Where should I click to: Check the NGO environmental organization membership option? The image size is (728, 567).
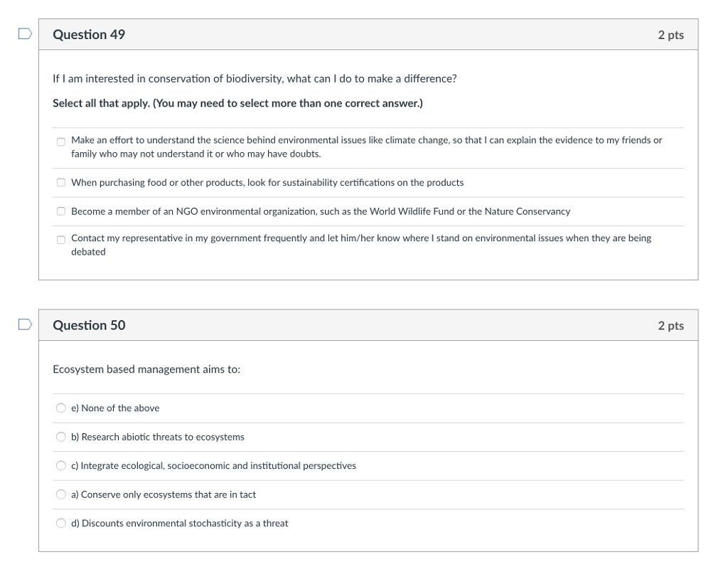(x=61, y=211)
